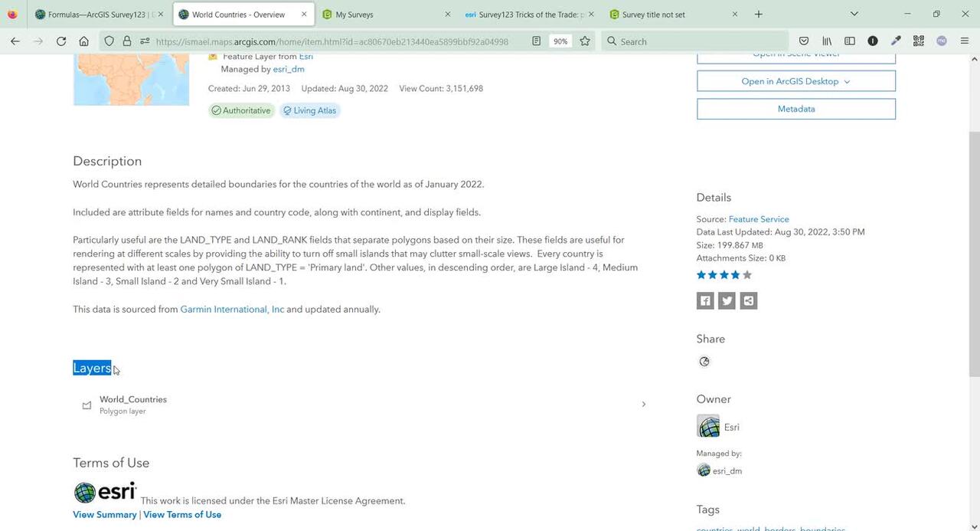Share the item on Twitter
Image resolution: width=980 pixels, height=531 pixels.
727,301
